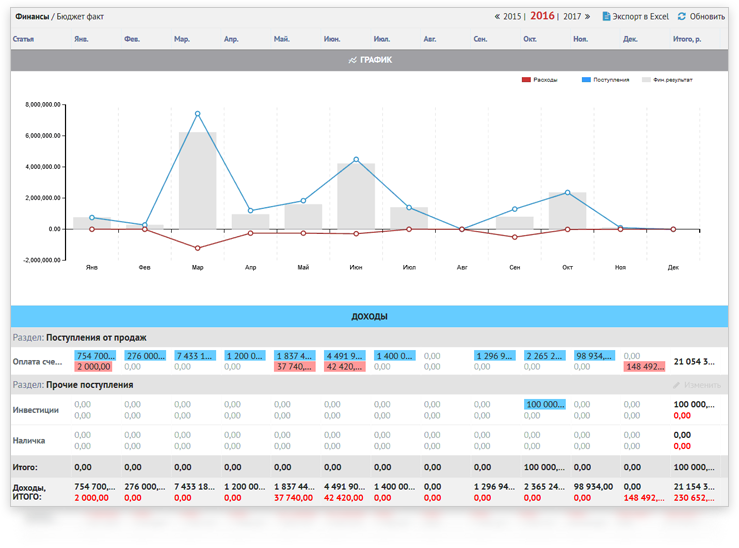739x548 pixels.
Task: Click blue Инвестиции cell for October
Action: [544, 404]
